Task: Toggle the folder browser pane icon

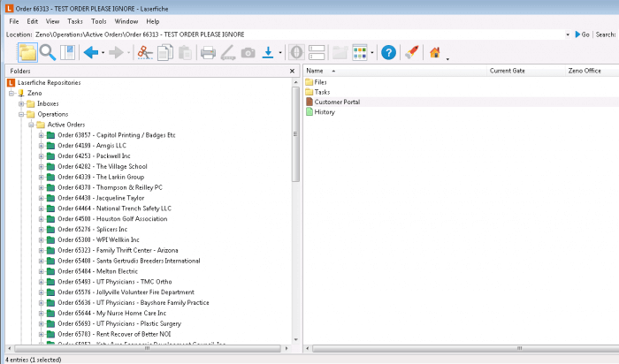Action: click(27, 52)
